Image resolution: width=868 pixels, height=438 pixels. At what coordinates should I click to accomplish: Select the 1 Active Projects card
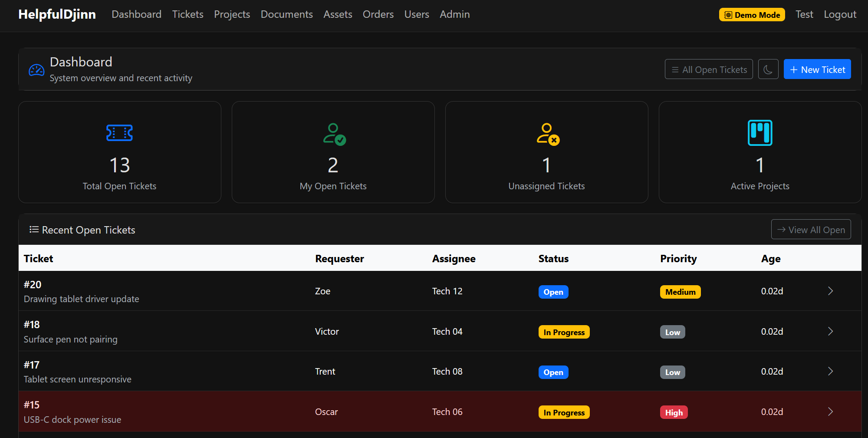pos(760,152)
